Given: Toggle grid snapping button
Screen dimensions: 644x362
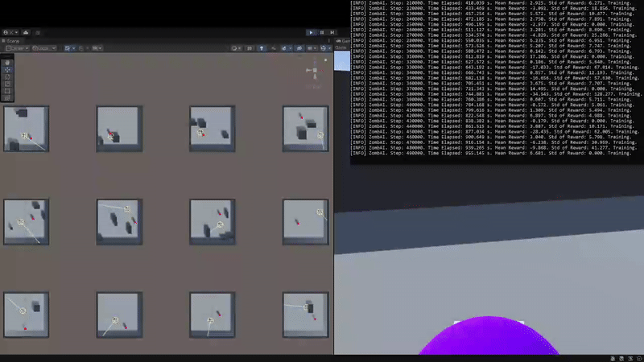Looking at the screenshot, I should (x=67, y=48).
